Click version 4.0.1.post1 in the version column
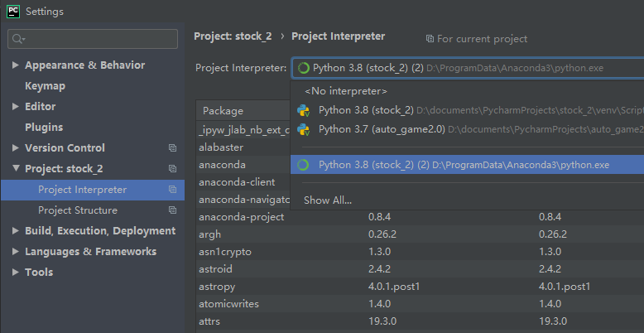The image size is (644, 333). tap(394, 287)
